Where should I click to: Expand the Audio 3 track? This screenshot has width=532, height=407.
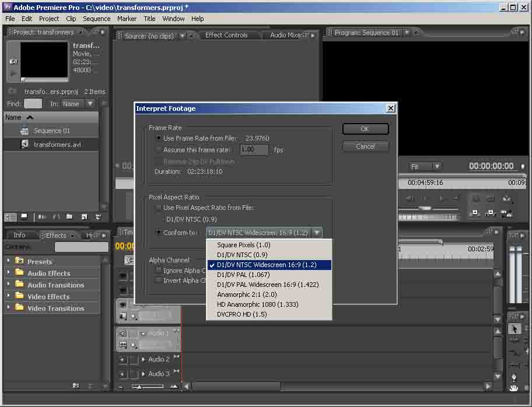pyautogui.click(x=143, y=374)
